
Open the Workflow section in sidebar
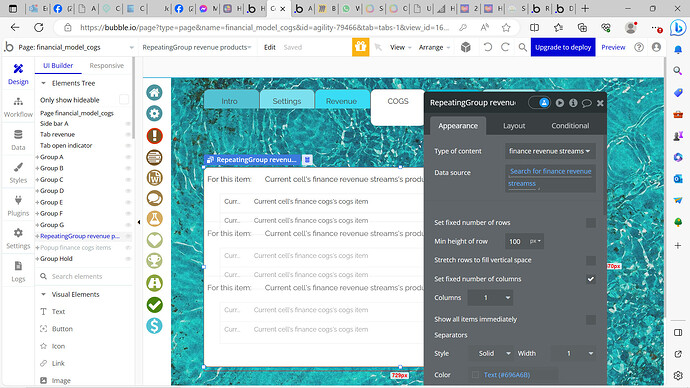click(x=18, y=107)
